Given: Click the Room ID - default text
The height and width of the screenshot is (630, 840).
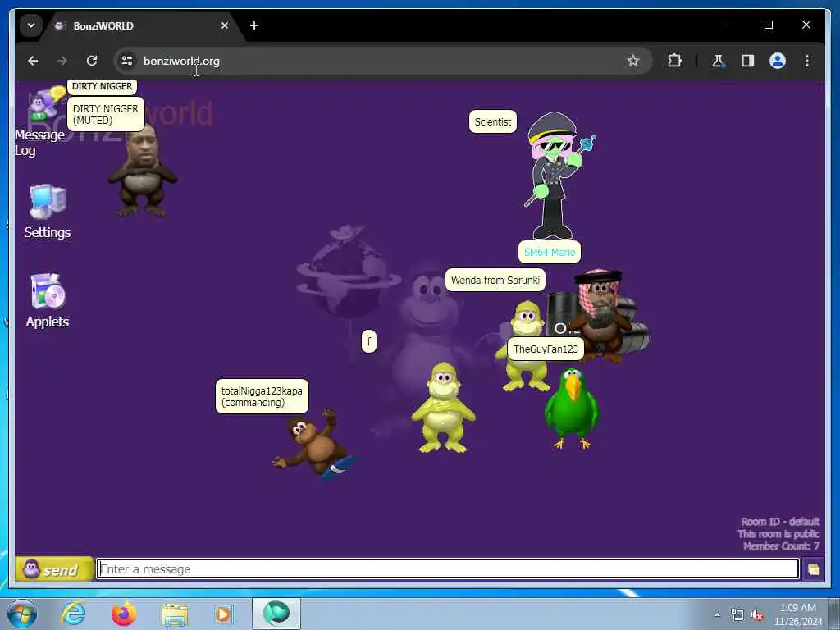Looking at the screenshot, I should click(x=780, y=521).
